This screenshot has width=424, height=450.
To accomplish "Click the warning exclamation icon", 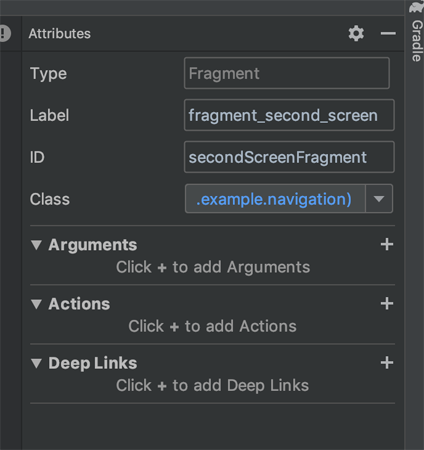I will (4, 33).
